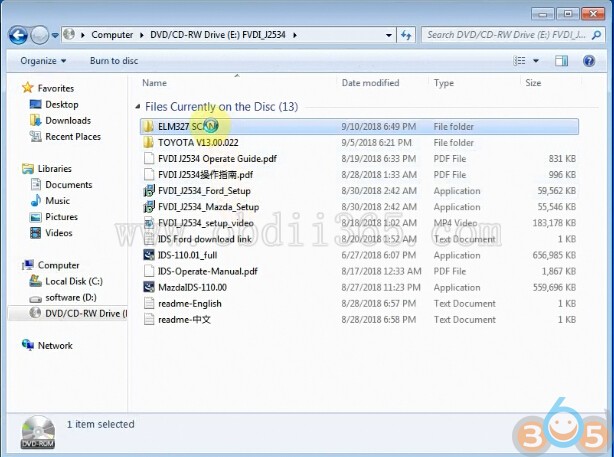Click the 9/10/2018 6:49 PM date cell
Screen dimensions: 614x457
[379, 126]
